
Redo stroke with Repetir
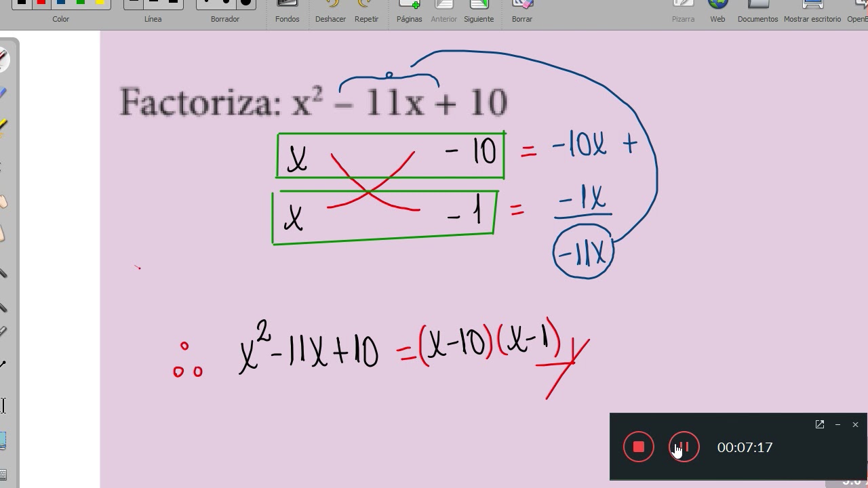366,12
